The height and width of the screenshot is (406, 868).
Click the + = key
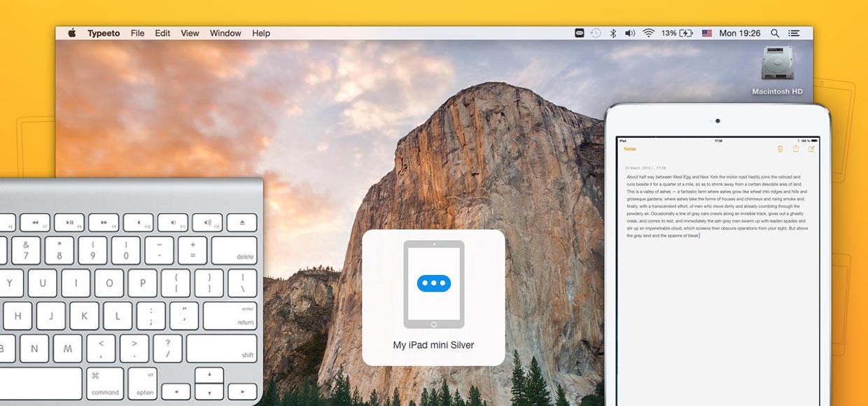tap(192, 250)
